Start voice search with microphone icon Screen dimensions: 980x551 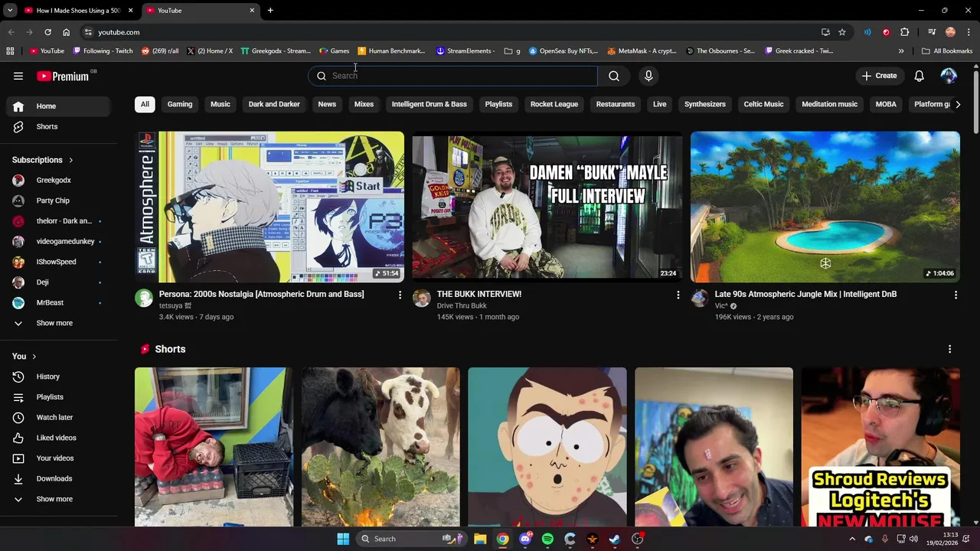pyautogui.click(x=648, y=76)
